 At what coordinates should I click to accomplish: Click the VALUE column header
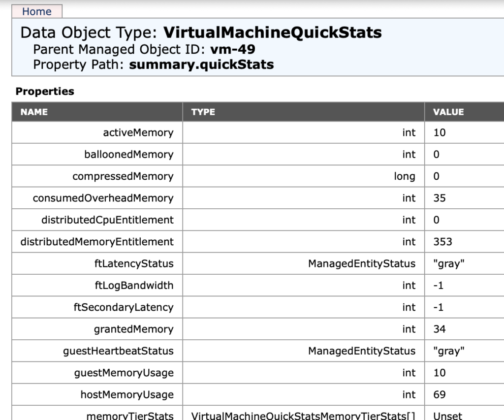coord(447,112)
